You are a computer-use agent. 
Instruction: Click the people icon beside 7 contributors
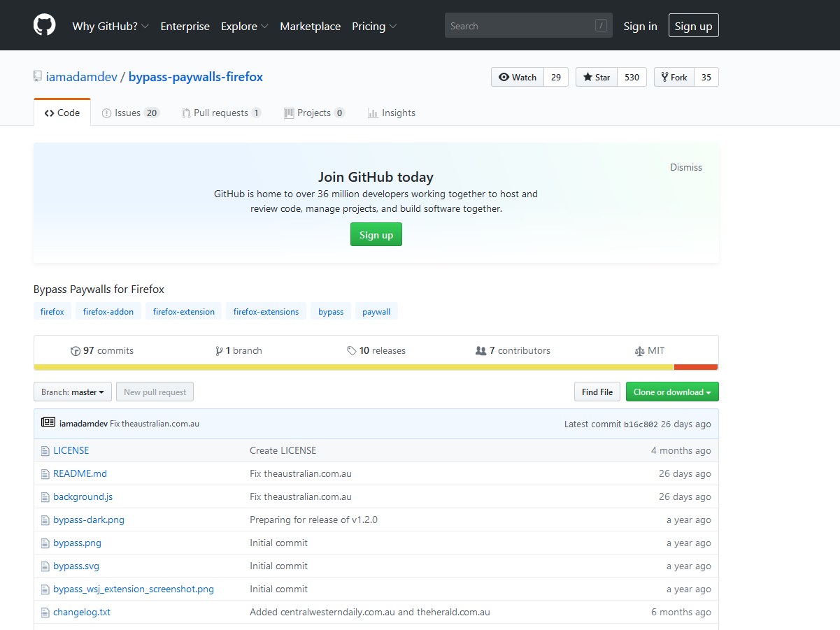point(480,351)
